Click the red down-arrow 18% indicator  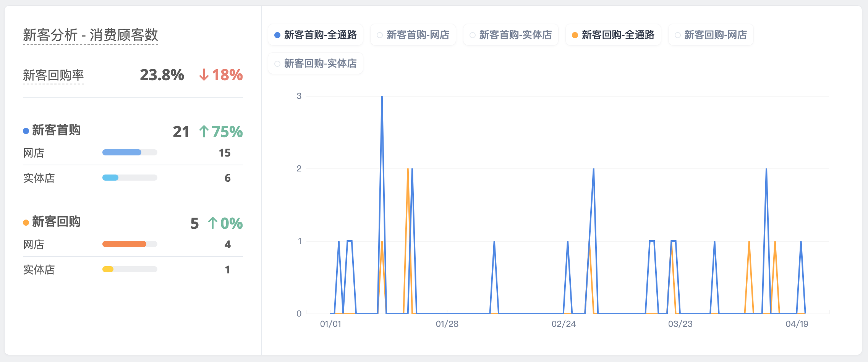221,75
